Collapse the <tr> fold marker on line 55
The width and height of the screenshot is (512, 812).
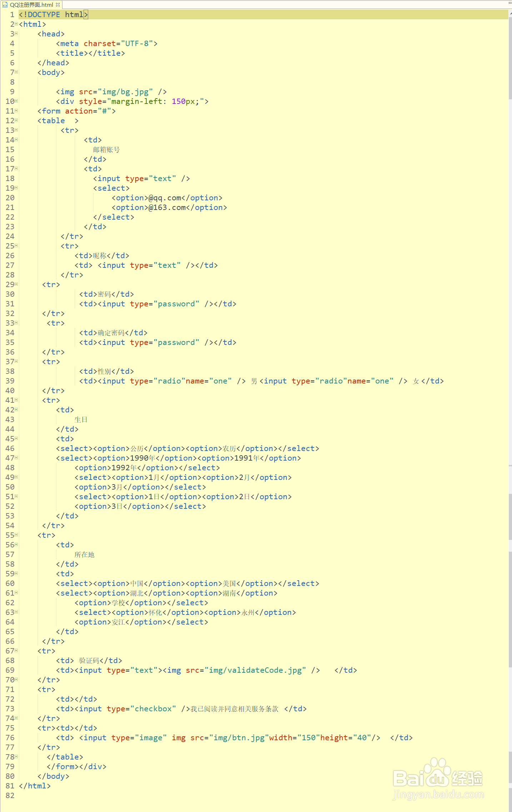click(16, 535)
